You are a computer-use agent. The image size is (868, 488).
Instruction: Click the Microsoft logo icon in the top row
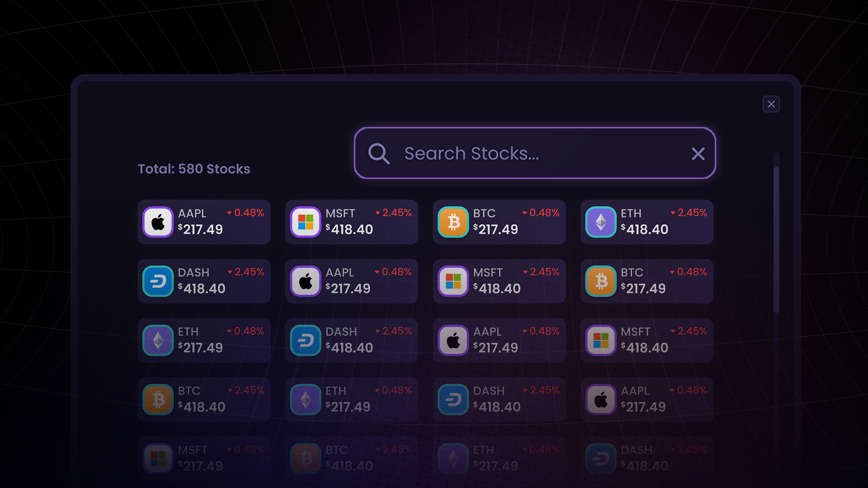pos(306,222)
